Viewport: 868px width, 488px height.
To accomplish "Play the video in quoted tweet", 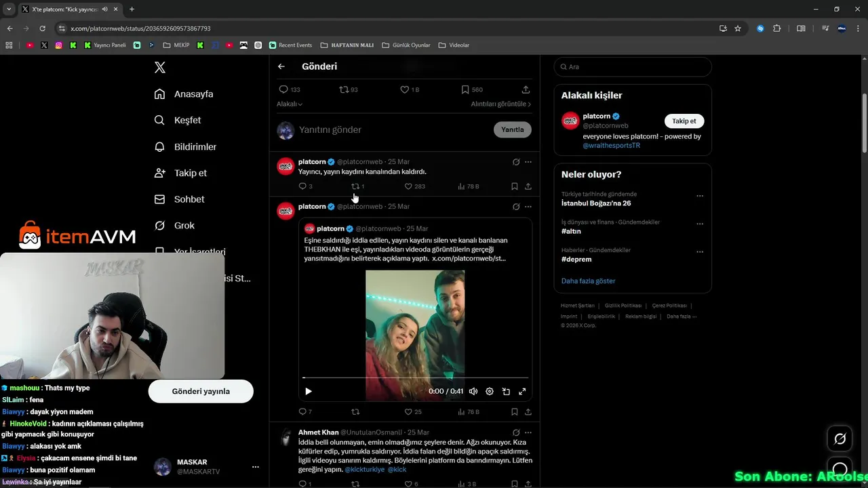I will 309,391.
